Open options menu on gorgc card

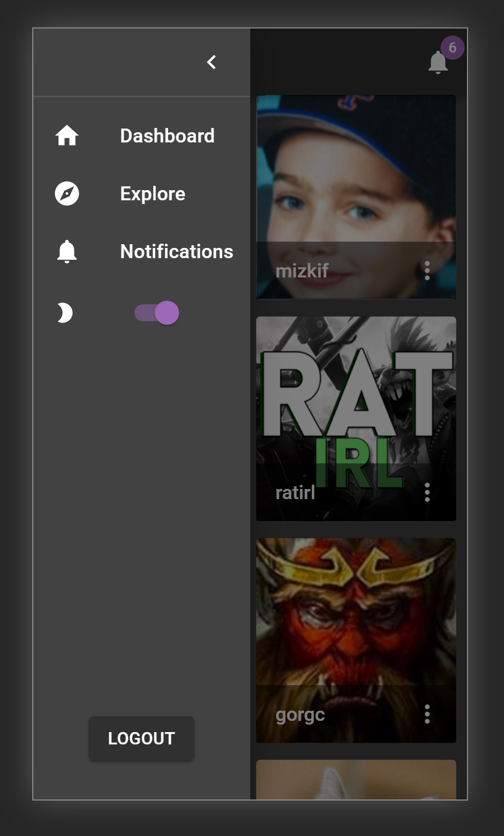pyautogui.click(x=427, y=714)
